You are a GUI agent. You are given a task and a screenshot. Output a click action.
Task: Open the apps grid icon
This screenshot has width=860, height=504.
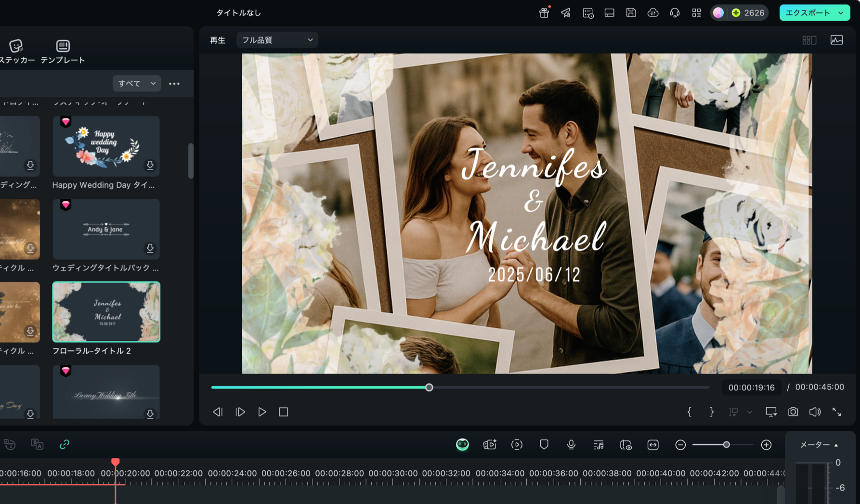click(696, 13)
